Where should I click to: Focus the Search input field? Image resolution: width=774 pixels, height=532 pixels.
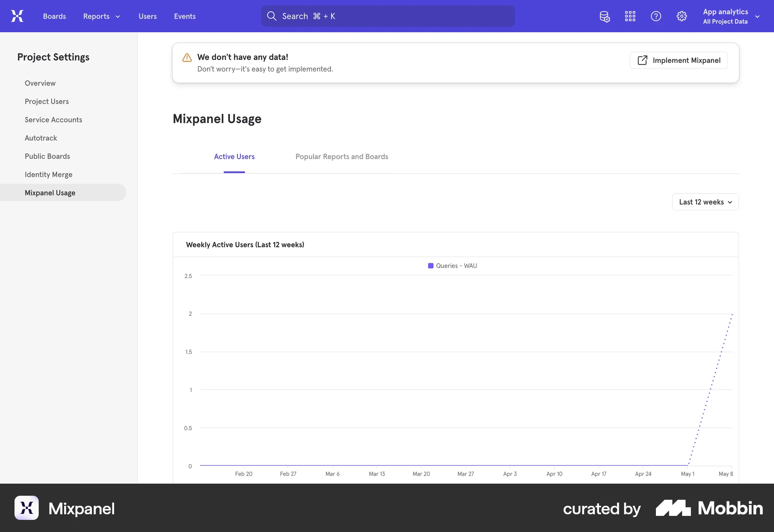(388, 16)
